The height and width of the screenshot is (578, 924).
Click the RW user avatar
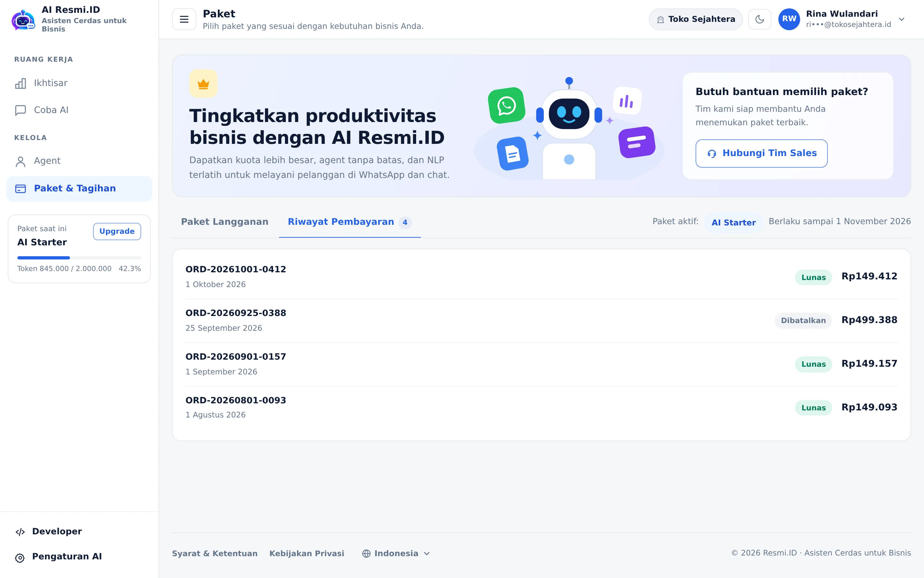[789, 19]
